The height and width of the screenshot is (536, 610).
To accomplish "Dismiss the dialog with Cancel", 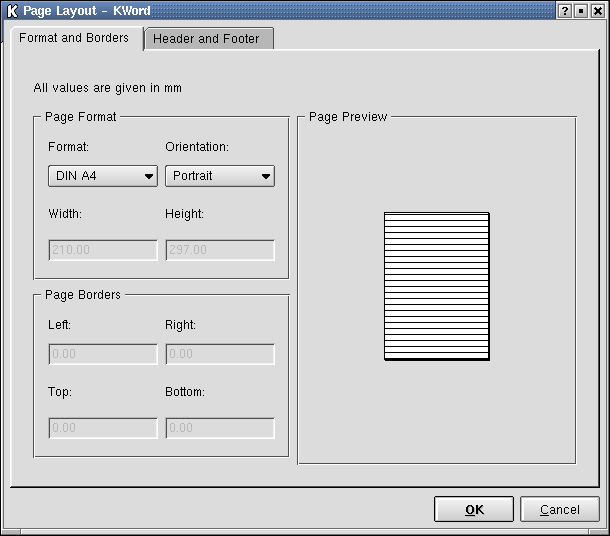I will coord(559,509).
